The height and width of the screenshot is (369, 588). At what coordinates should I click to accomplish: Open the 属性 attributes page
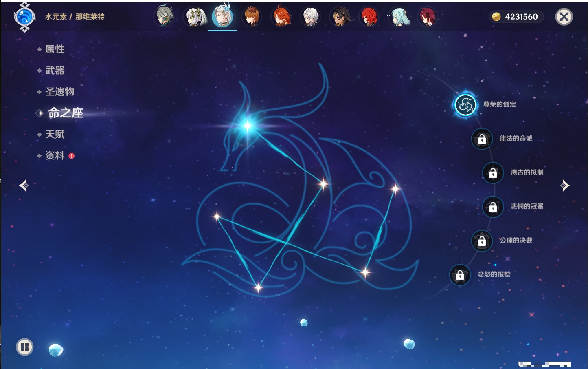click(x=55, y=49)
